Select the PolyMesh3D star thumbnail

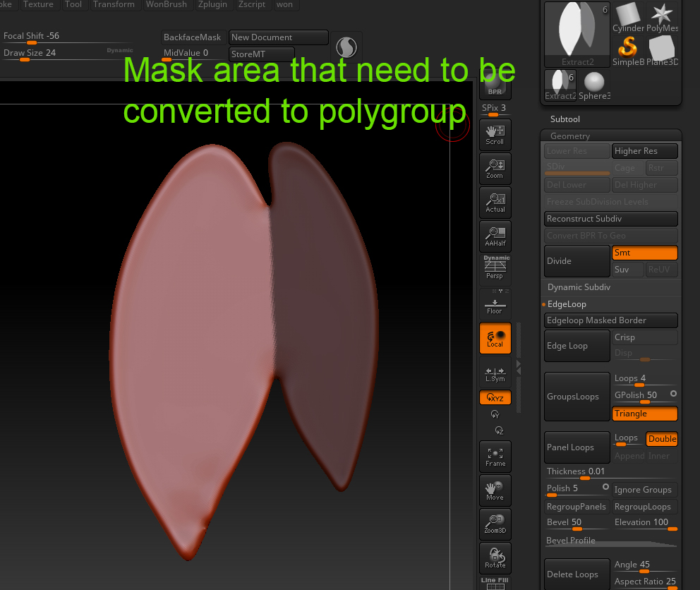pyautogui.click(x=661, y=13)
